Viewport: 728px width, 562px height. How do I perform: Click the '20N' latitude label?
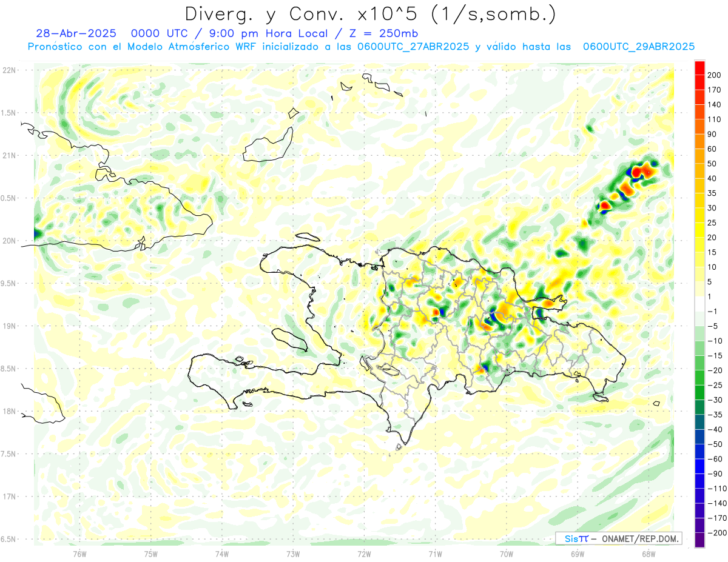[8, 241]
